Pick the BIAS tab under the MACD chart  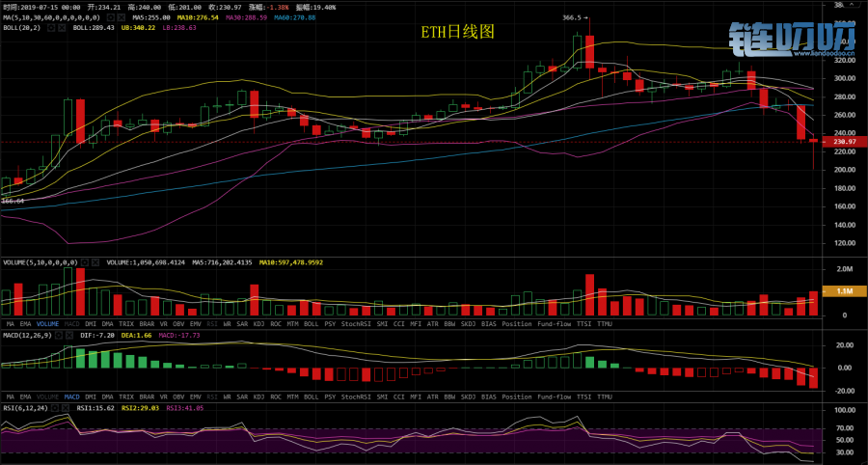(x=489, y=397)
